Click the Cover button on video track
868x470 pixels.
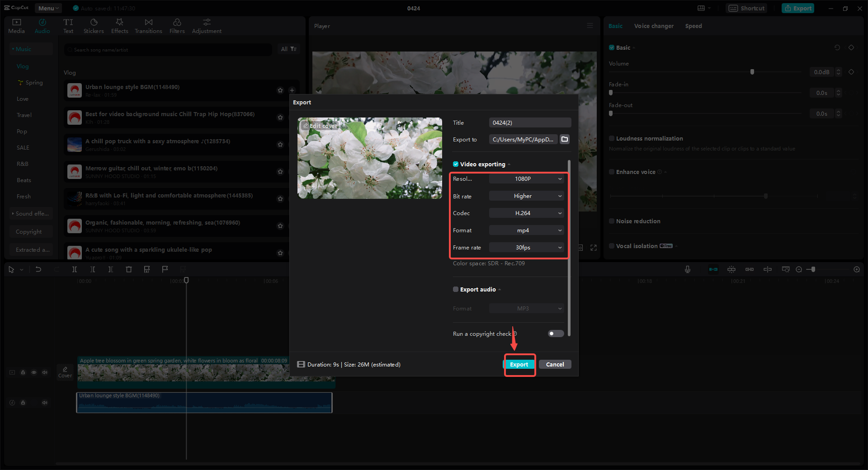65,372
